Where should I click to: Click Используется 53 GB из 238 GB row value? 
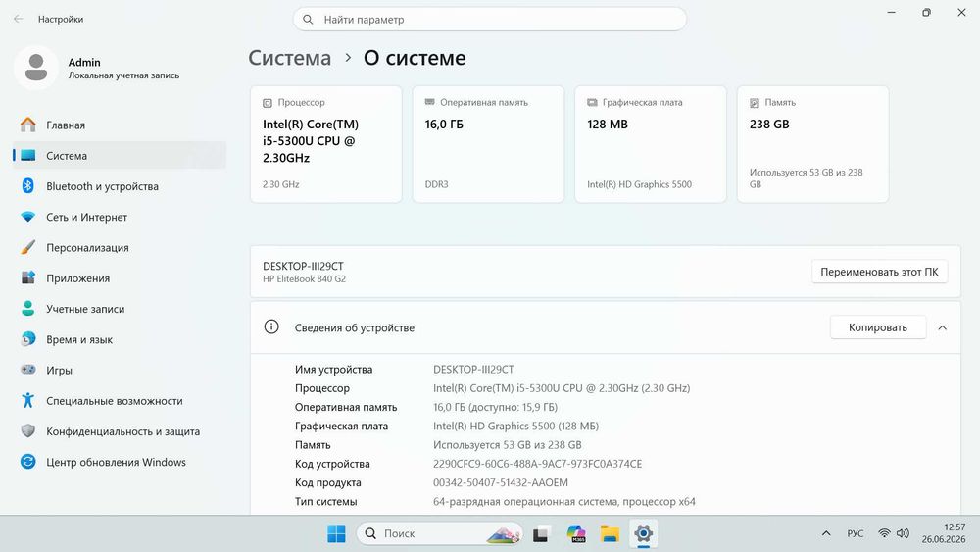[x=507, y=444]
